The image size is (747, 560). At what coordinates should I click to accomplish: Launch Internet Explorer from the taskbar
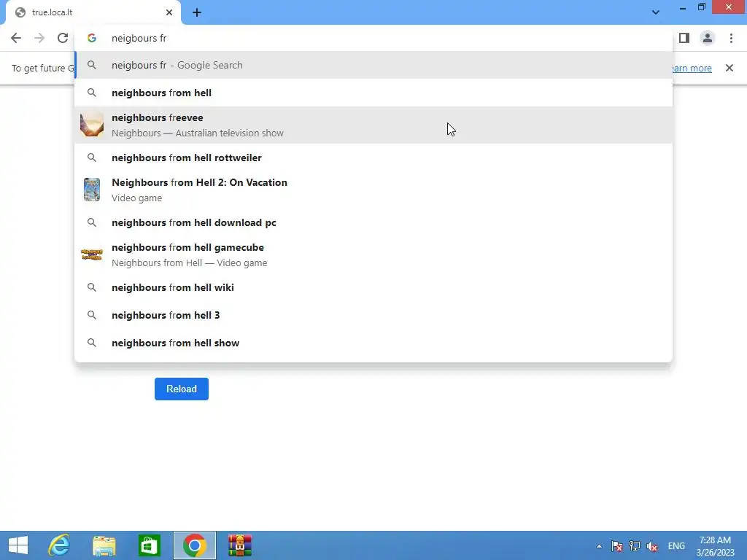tap(59, 545)
